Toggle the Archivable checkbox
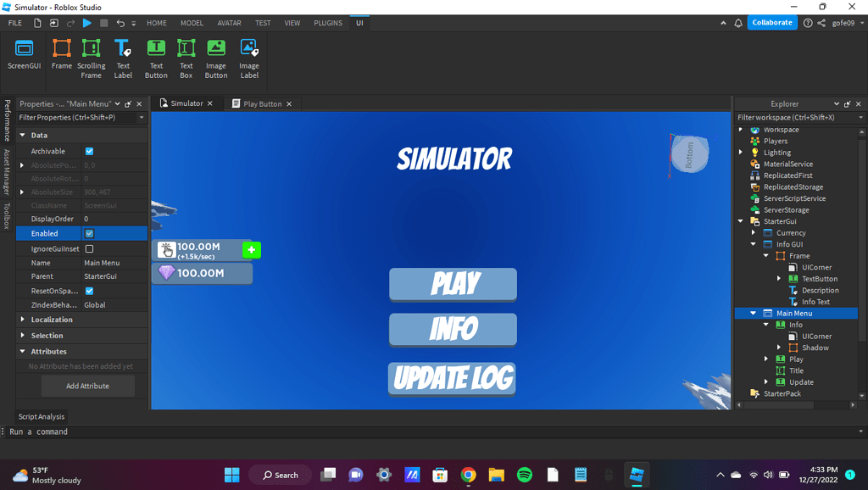 [x=89, y=151]
